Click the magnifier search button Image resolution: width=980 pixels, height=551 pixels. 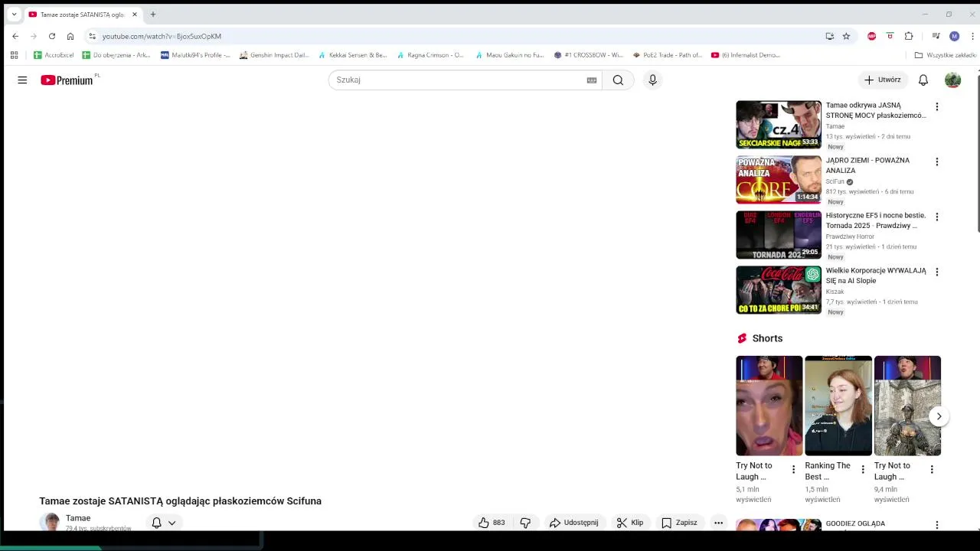click(x=618, y=80)
